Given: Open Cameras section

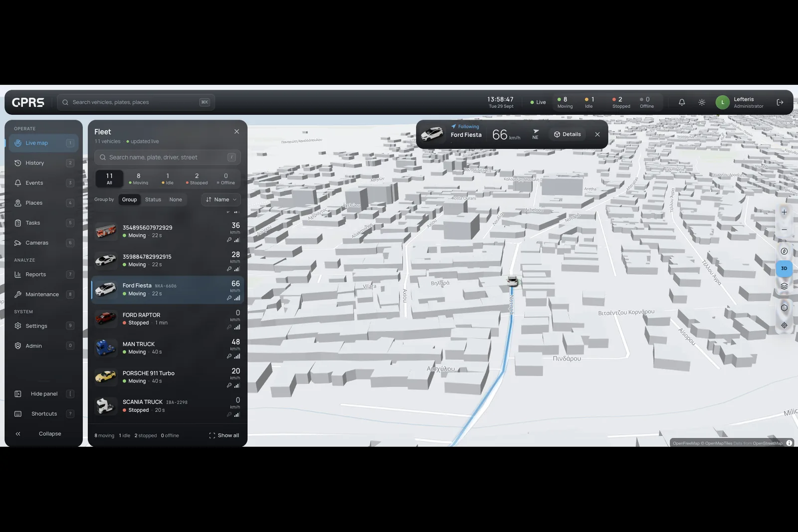Looking at the screenshot, I should point(43,243).
